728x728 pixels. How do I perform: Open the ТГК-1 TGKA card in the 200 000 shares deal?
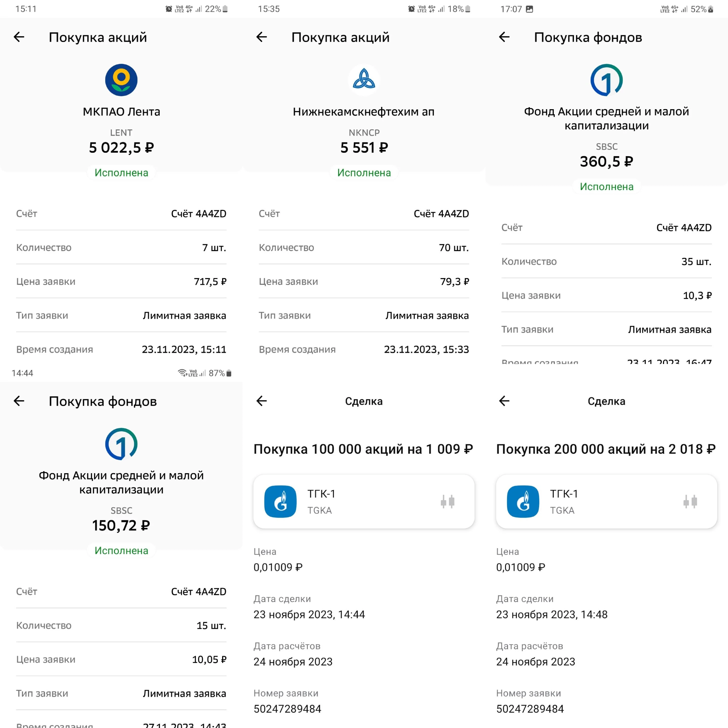(x=607, y=502)
